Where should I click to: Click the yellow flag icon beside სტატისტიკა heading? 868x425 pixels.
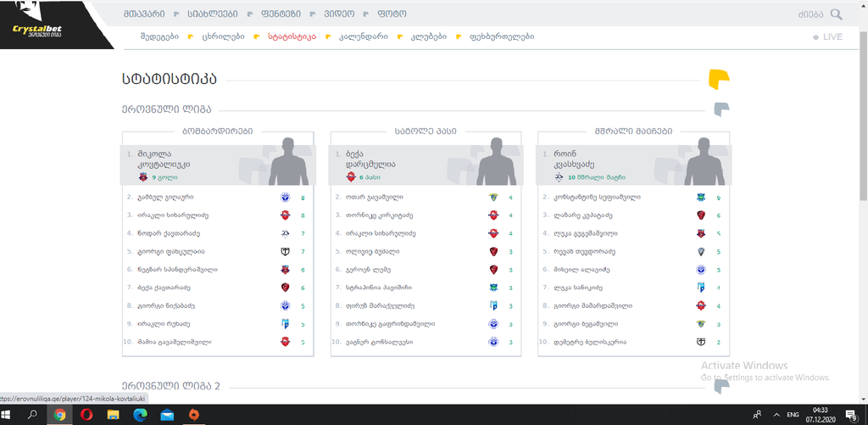[719, 79]
